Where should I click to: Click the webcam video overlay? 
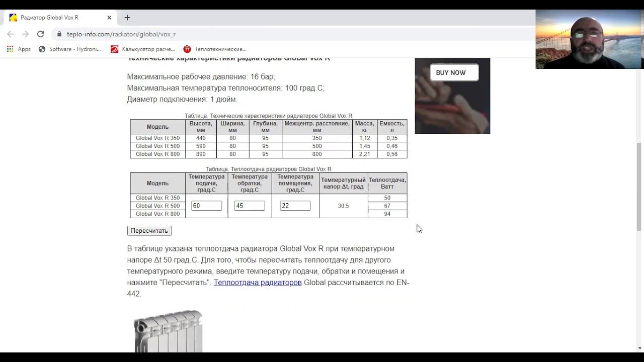point(590,39)
